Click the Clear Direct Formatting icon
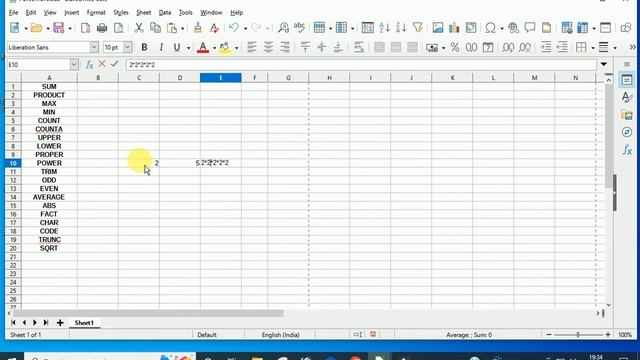The image size is (640, 360). [x=214, y=28]
